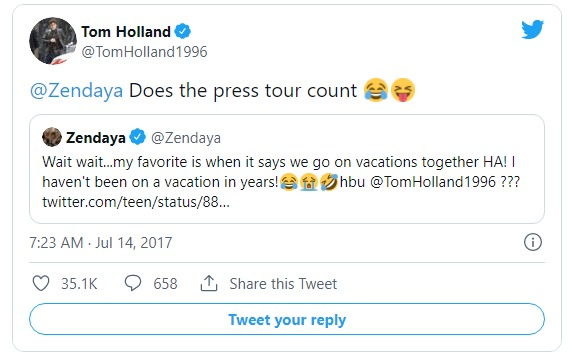This screenshot has height=362, width=573.
Task: Open the twitter.com/teen/status link in quote
Action: click(x=136, y=202)
